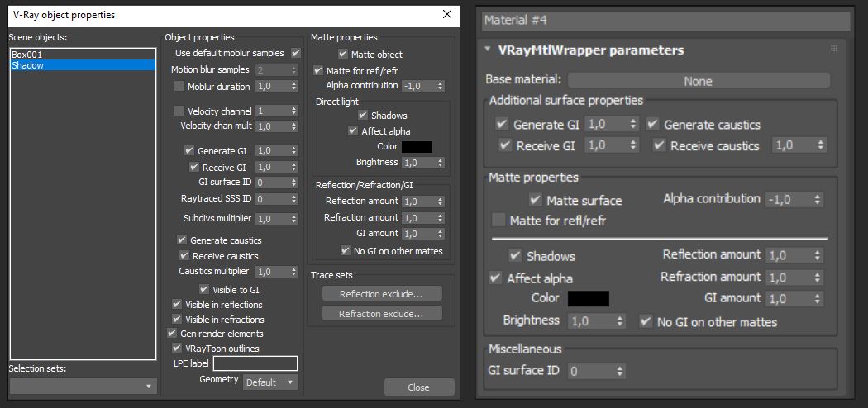This screenshot has height=408, width=868.
Task: Open the Geometry Default dropdown
Action: click(270, 382)
